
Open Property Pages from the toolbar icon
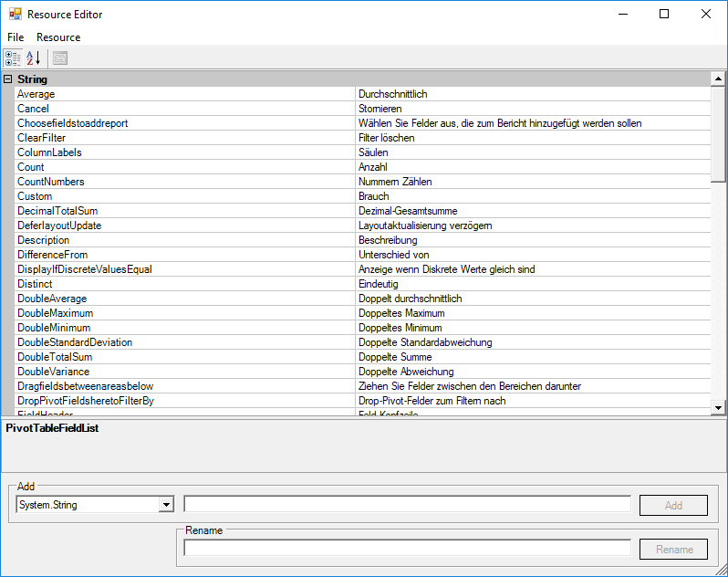(60, 58)
